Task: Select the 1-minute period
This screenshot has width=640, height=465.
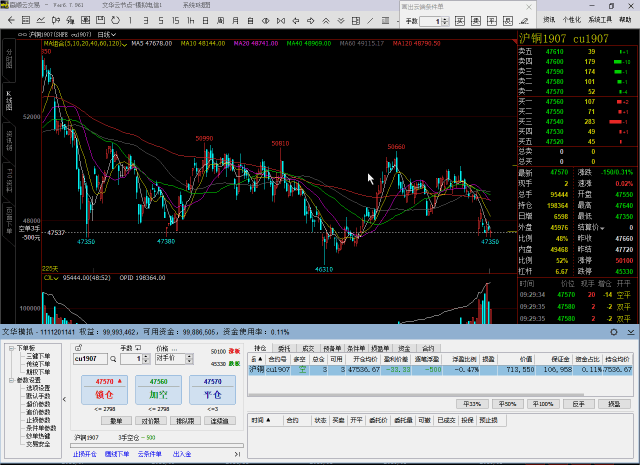Action: [130, 20]
